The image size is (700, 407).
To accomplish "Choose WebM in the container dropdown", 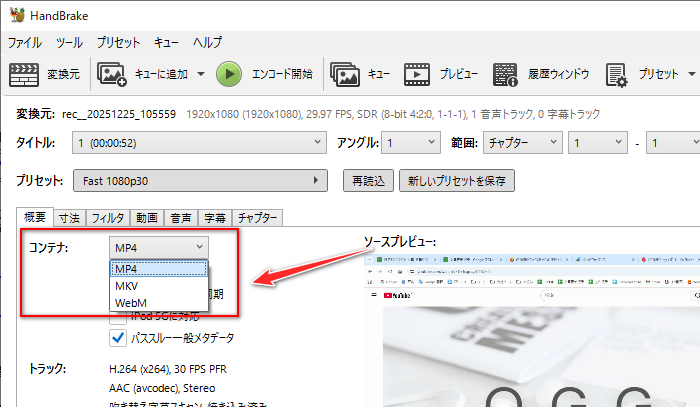I will [131, 302].
